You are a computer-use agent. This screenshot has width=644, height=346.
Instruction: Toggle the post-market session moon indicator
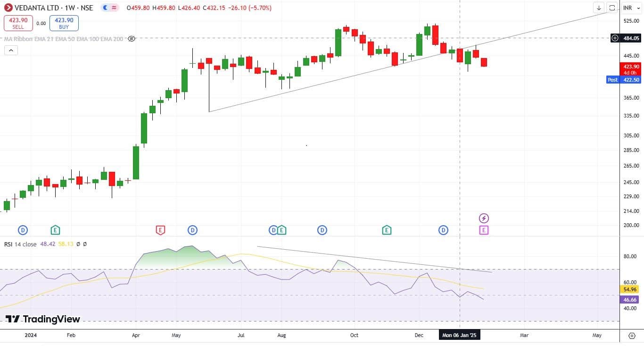click(x=105, y=8)
